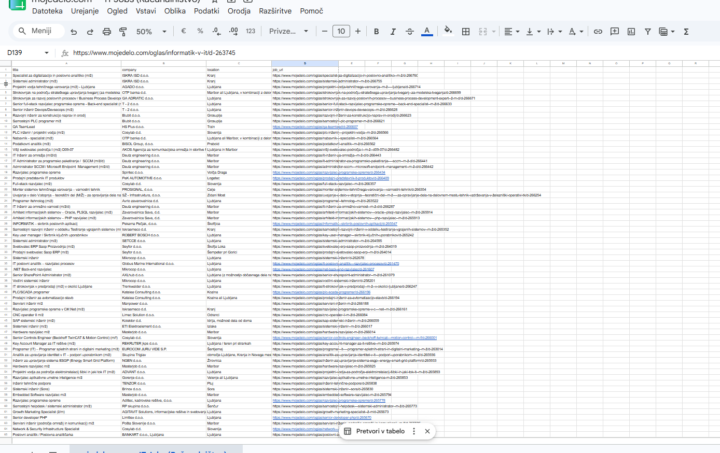Image resolution: width=720 pixels, height=453 pixels.
Task: Toggle bold formatting
Action: (x=376, y=32)
